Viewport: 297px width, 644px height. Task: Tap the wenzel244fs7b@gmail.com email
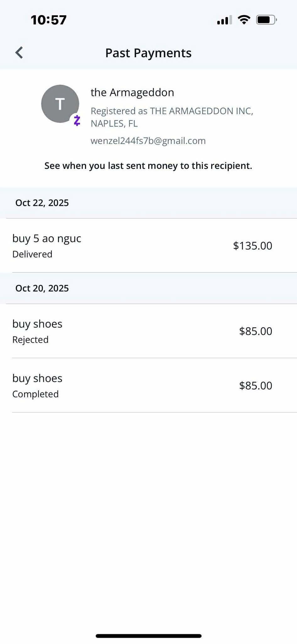pos(148,141)
